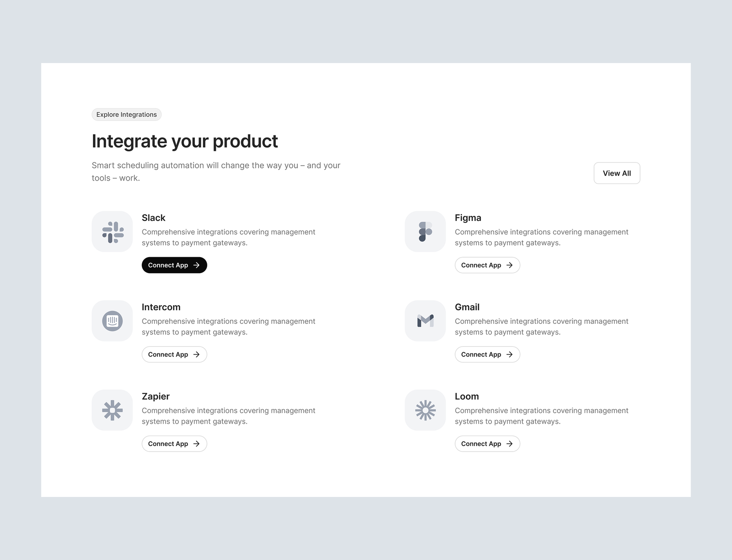Open the Figma integration title

point(468,218)
